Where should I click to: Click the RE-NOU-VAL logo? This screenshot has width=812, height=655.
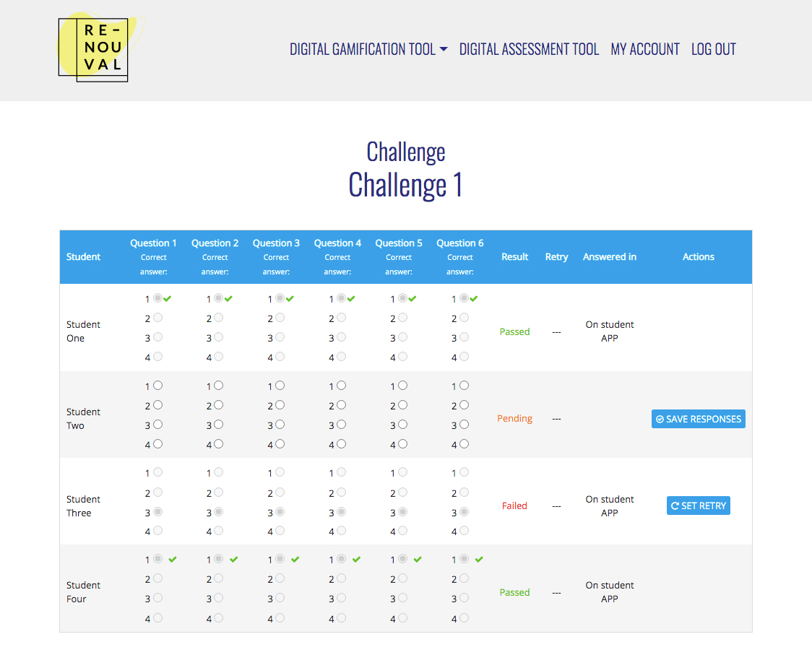coord(94,49)
